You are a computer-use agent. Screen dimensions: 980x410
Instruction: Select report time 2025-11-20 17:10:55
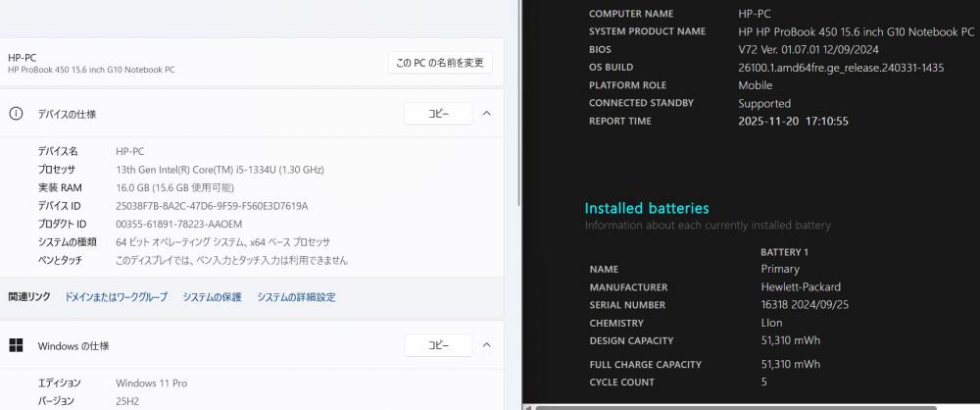coord(793,122)
